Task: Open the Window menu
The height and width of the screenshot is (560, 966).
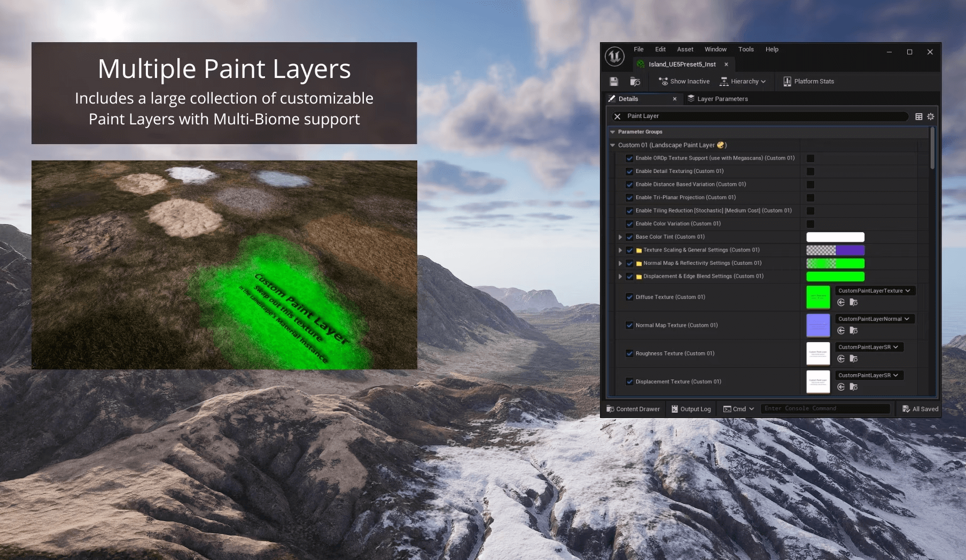Action: (715, 49)
